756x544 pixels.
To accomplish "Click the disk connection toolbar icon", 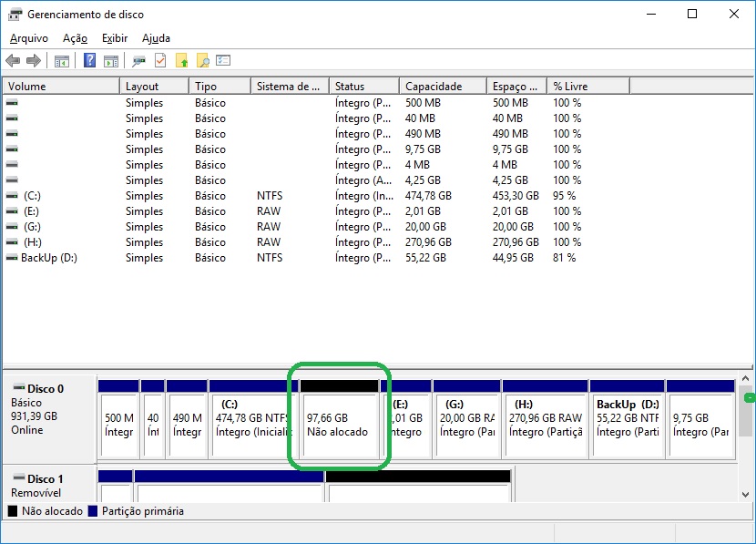I will pyautogui.click(x=138, y=61).
